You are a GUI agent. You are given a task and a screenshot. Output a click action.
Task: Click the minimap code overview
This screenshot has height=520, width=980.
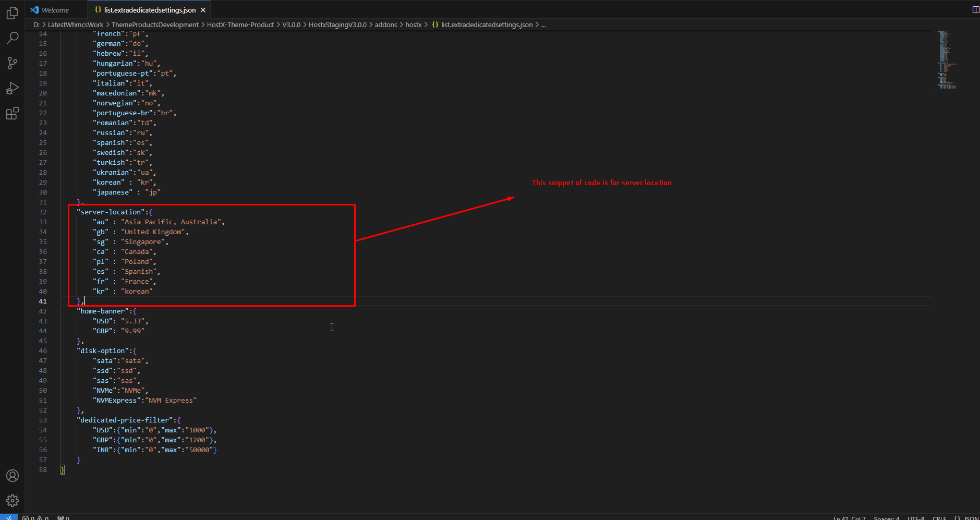[x=946, y=60]
